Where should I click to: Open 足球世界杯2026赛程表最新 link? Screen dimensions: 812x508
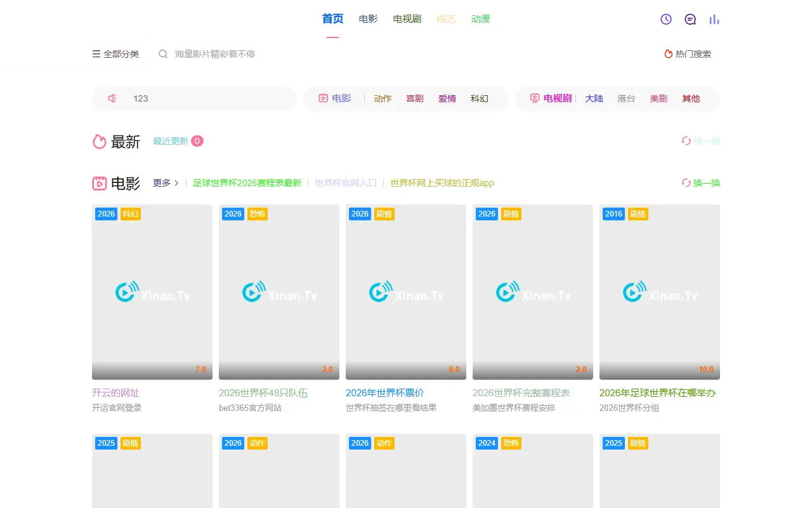[x=247, y=183]
